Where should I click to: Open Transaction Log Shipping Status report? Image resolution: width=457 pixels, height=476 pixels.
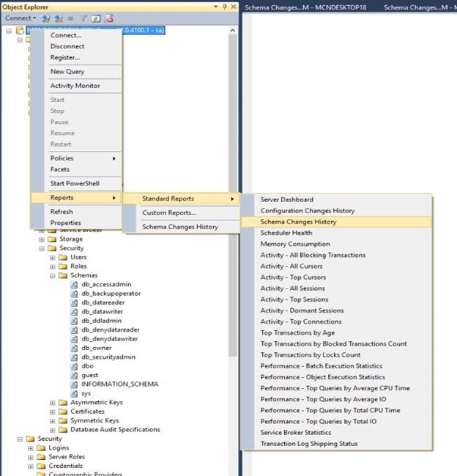point(336,444)
